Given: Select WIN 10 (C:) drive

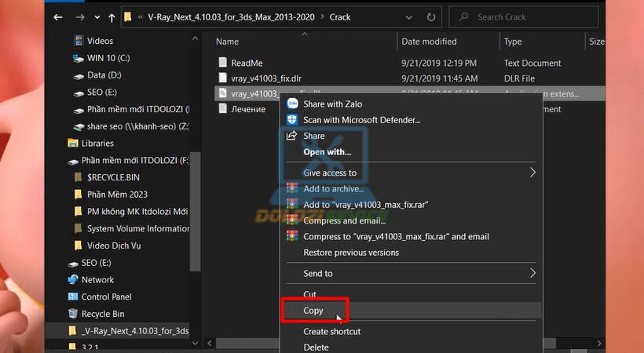Looking at the screenshot, I should point(108,58).
